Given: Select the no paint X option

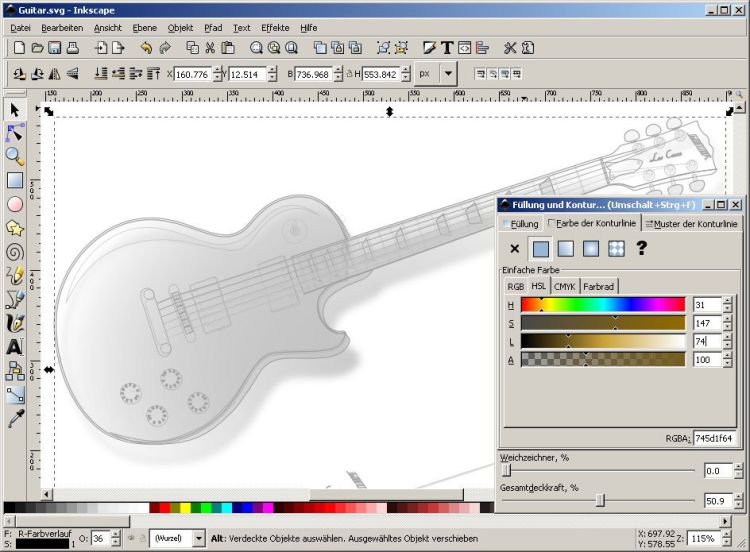Looking at the screenshot, I should (x=515, y=248).
